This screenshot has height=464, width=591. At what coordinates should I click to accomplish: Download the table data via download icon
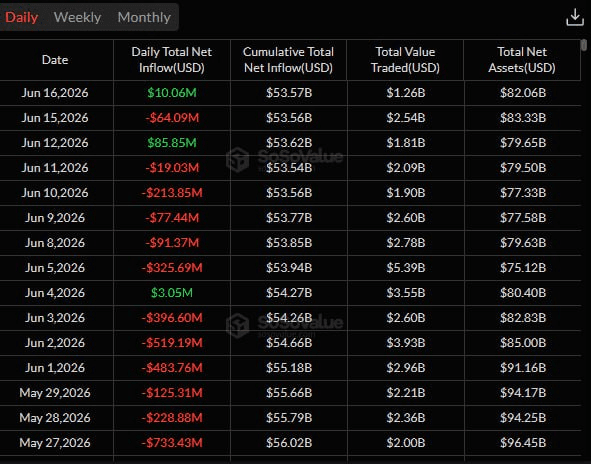coord(575,17)
